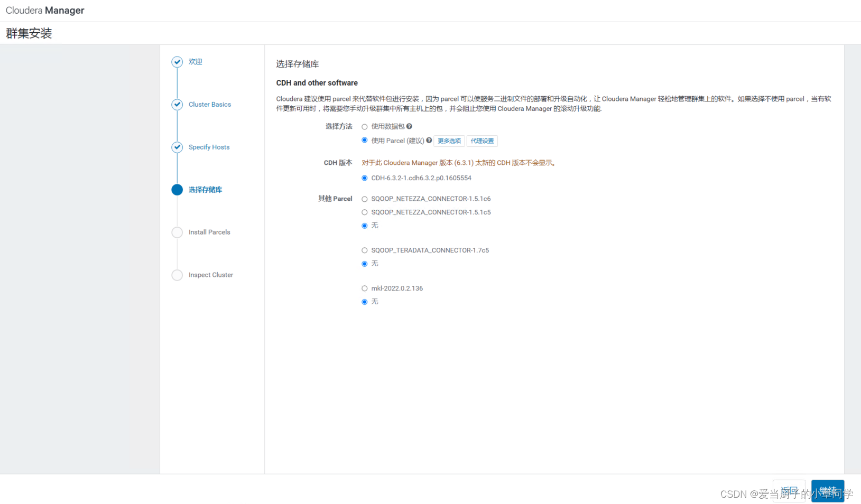This screenshot has height=504, width=861.
Task: Click the 返回 button
Action: [x=789, y=491]
